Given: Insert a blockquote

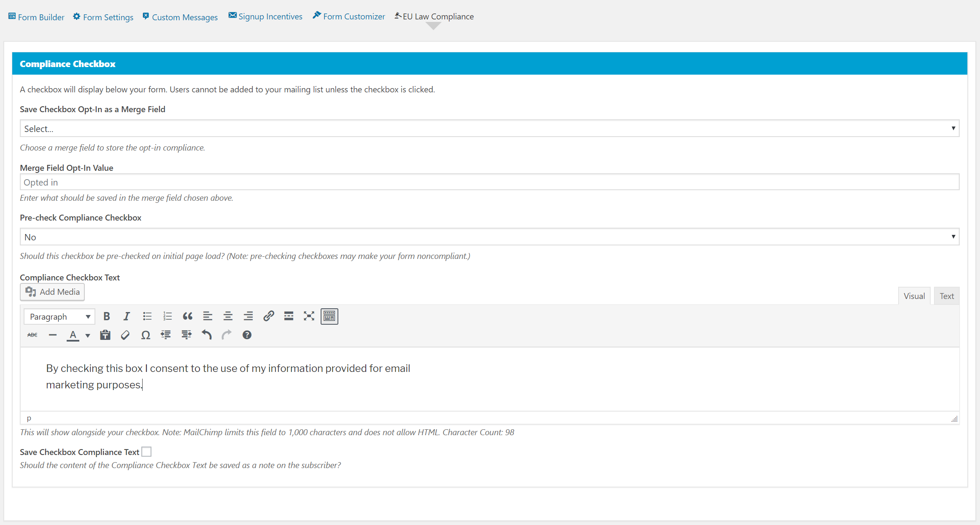Looking at the screenshot, I should coord(187,316).
